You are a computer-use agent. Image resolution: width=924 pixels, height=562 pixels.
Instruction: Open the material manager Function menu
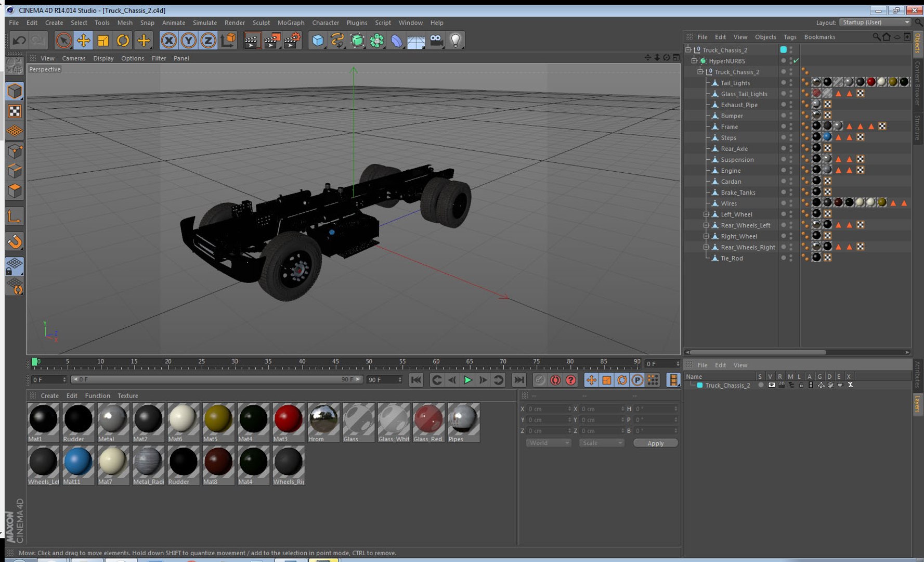(97, 396)
